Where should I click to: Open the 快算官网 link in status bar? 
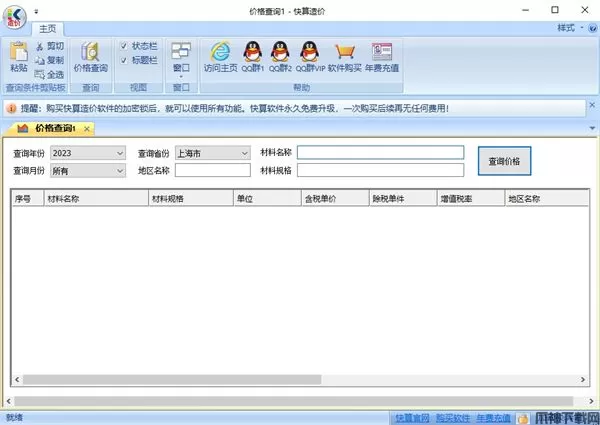pyautogui.click(x=412, y=418)
